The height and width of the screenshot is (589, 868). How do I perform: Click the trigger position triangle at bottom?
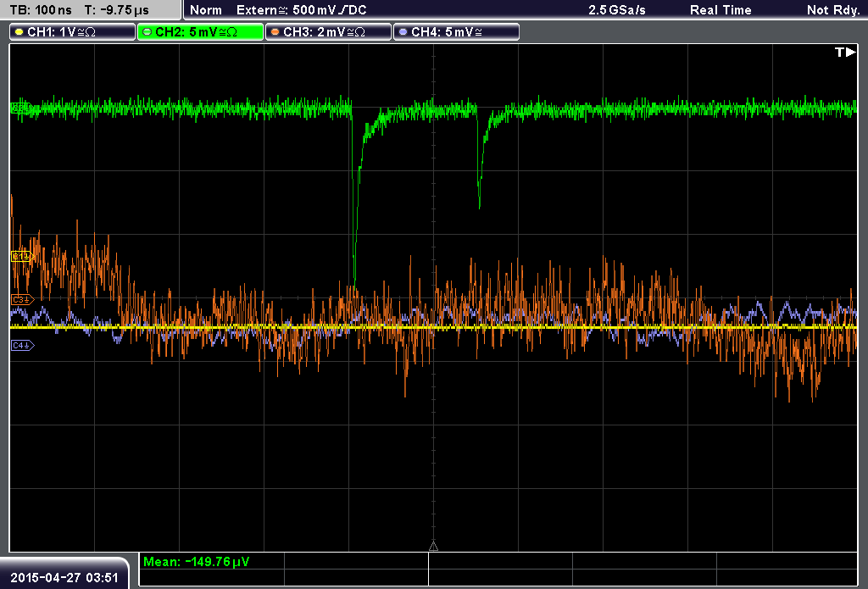pos(433,546)
